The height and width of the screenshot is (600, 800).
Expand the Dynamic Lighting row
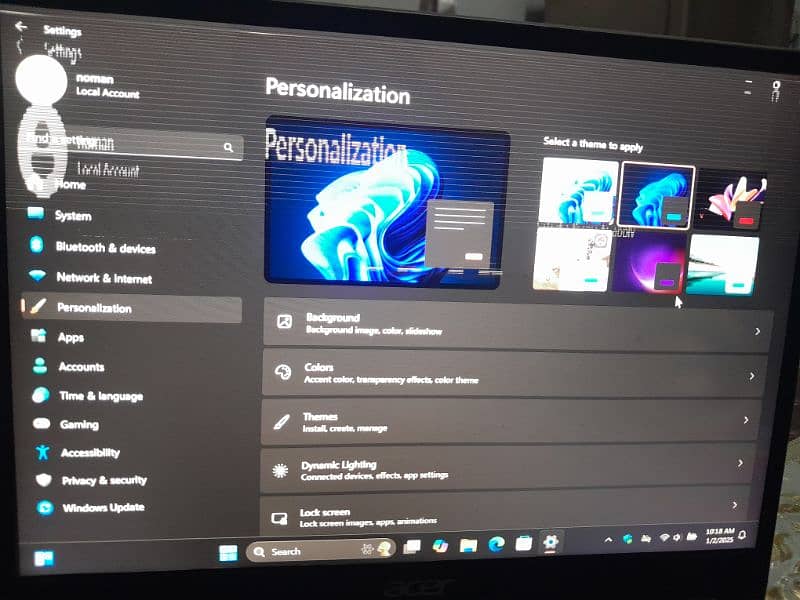515,469
